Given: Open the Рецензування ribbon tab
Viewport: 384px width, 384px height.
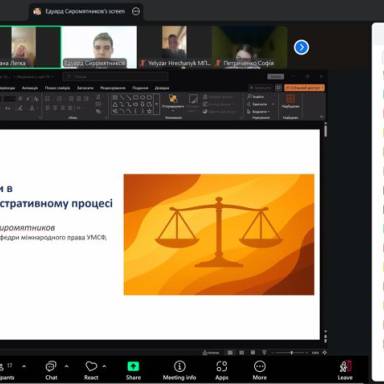Looking at the screenshot, I should 113,88.
